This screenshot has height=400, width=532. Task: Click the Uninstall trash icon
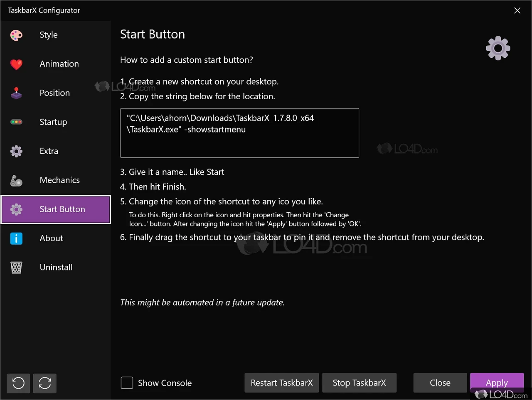tap(16, 267)
